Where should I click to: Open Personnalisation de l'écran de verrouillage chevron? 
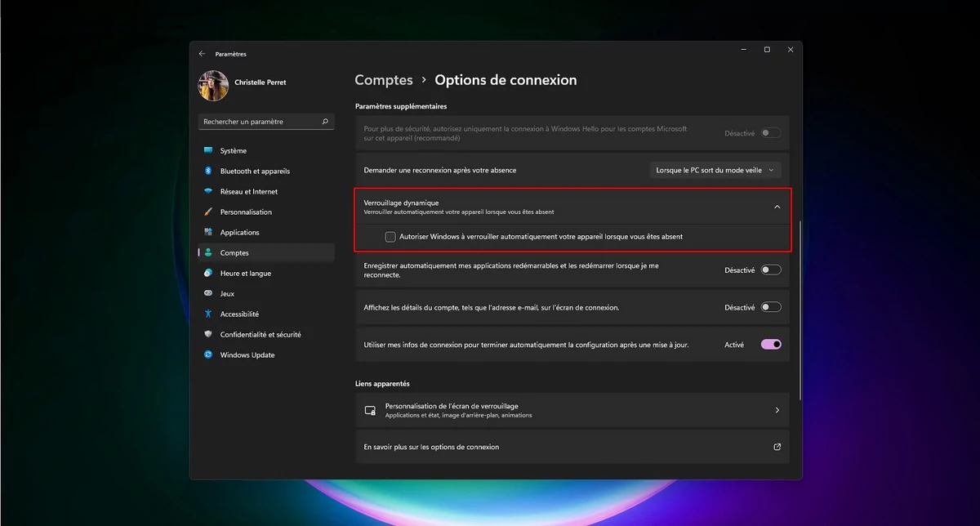777,410
